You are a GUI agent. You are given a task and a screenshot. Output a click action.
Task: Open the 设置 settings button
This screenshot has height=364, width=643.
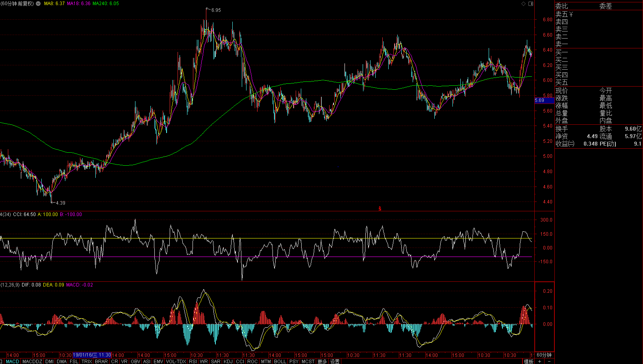coord(335,361)
